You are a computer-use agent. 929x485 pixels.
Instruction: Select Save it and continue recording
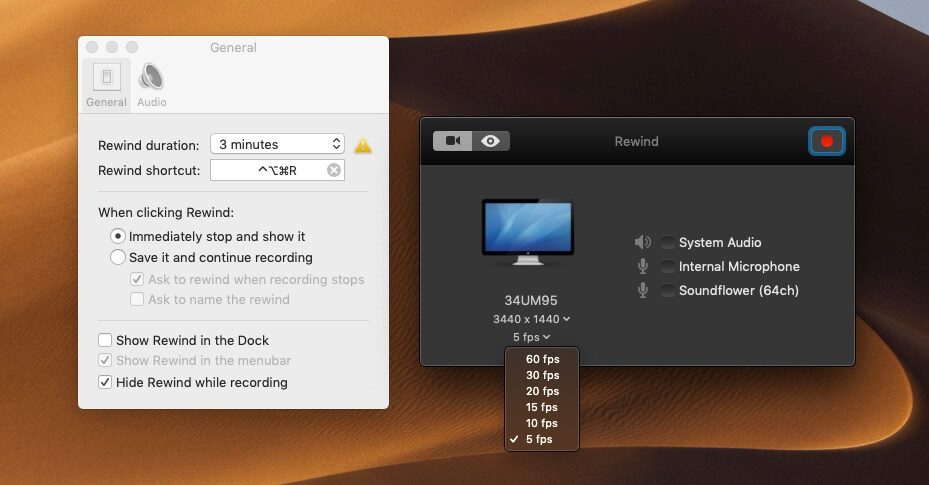118,258
